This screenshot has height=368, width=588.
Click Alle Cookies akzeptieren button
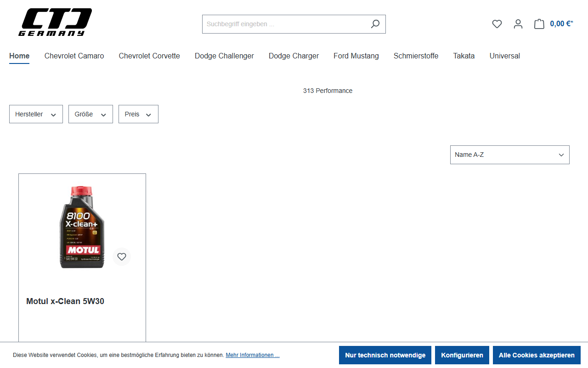[537, 355]
